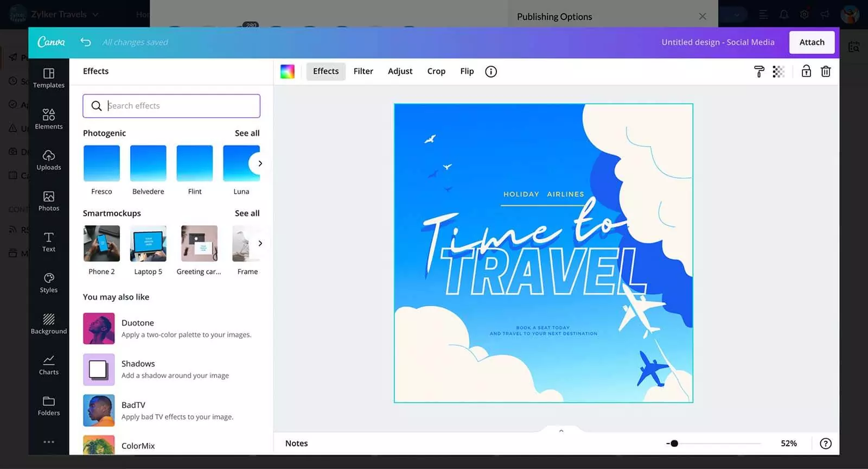This screenshot has width=868, height=469.
Task: Undo the last change arrow
Action: [x=86, y=42]
